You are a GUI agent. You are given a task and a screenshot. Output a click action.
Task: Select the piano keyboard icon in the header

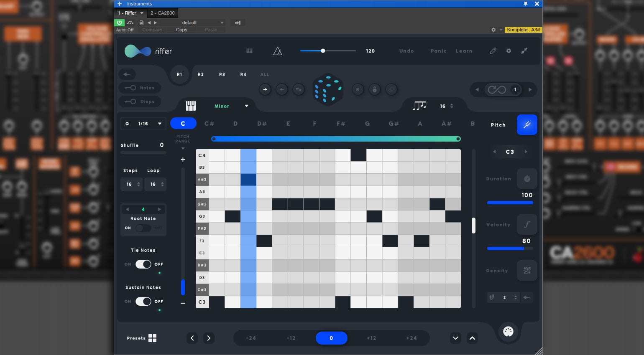pos(249,51)
